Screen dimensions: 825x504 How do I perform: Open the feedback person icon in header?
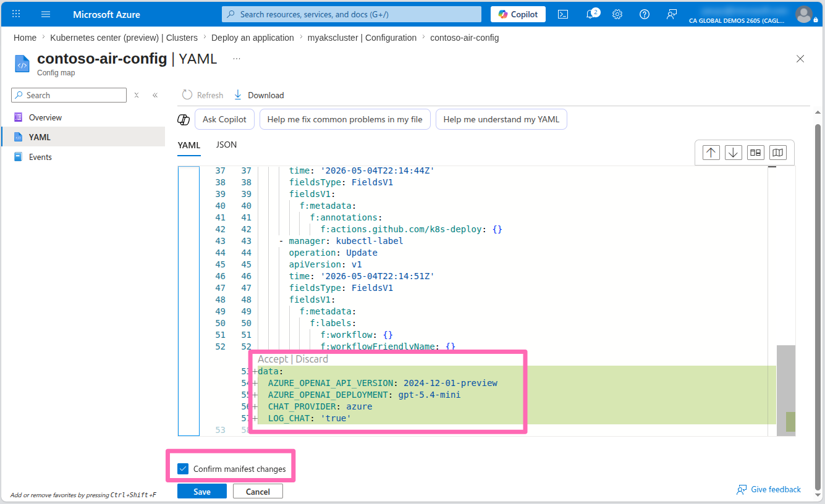(x=672, y=14)
